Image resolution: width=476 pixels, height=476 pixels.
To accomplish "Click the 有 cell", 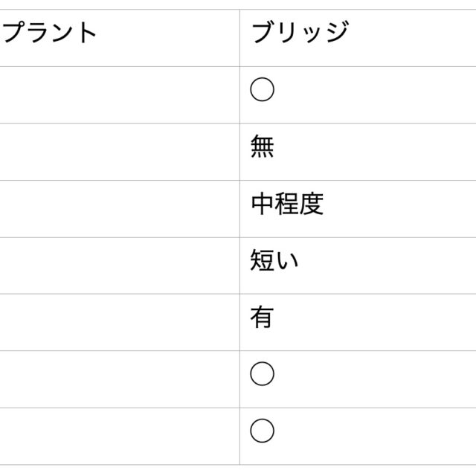I will coord(263,318).
